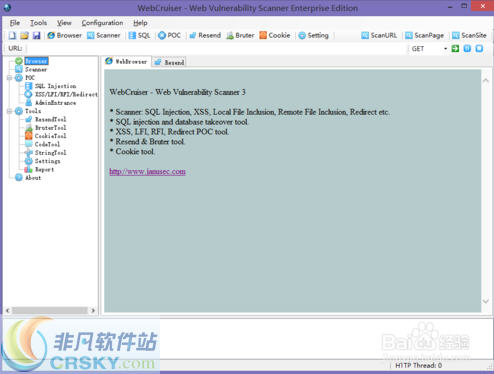Minimize the WebCruiser window
Image resolution: width=494 pixels, height=374 pixels.
[450, 7]
